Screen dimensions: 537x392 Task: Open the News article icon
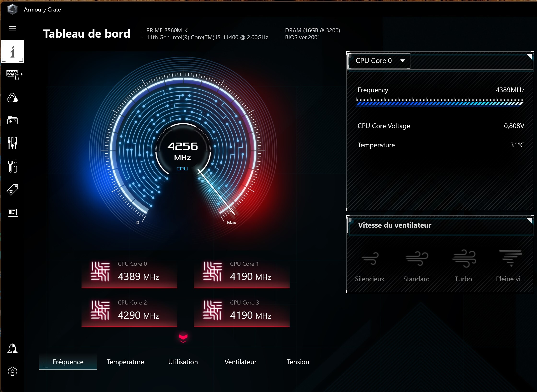(13, 213)
